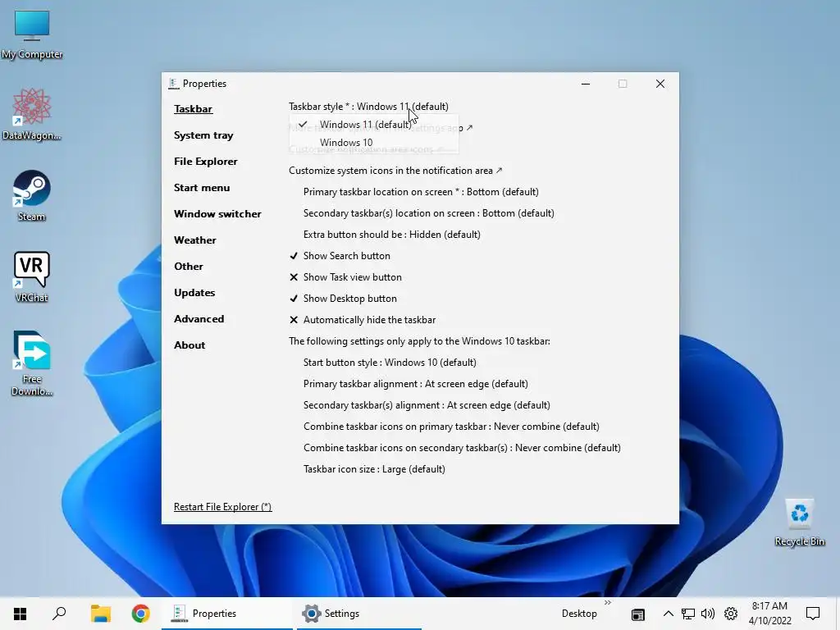Change Secondary taskbar(s) location on screen
This screenshot has height=630, width=840.
click(x=428, y=213)
